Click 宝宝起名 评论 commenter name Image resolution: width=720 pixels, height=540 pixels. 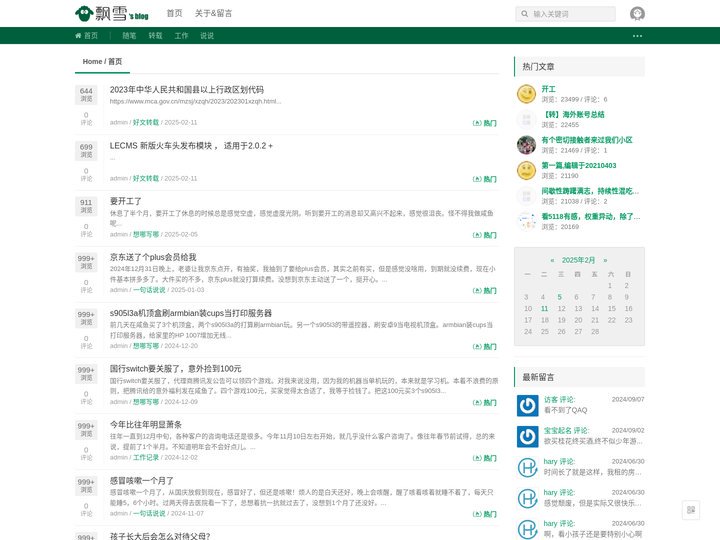(x=566, y=430)
